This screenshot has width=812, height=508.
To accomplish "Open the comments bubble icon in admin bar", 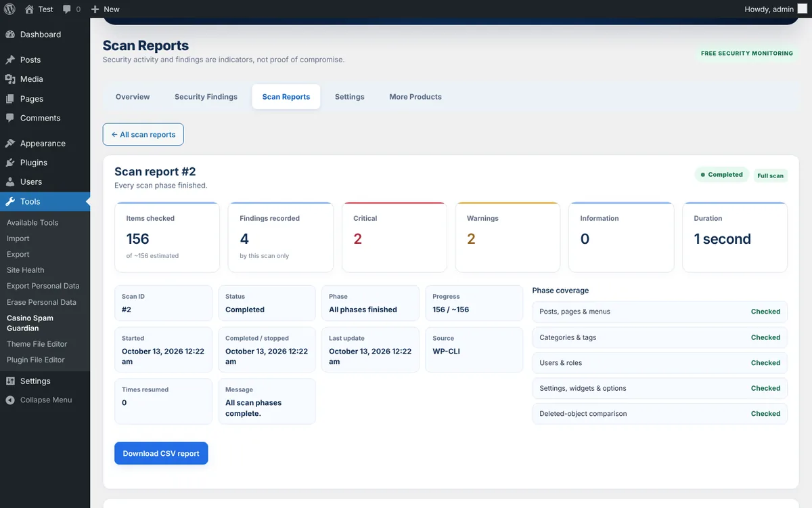I will click(x=67, y=9).
